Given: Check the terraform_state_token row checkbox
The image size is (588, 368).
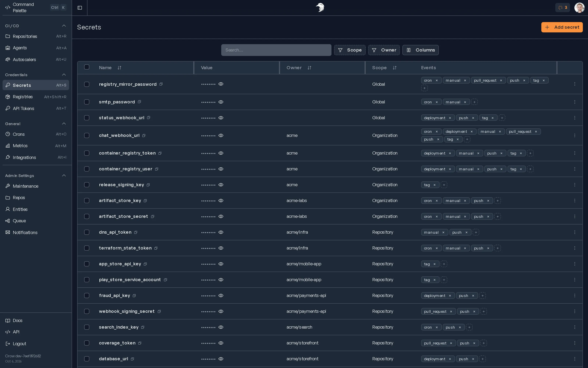Looking at the screenshot, I should pos(87,248).
